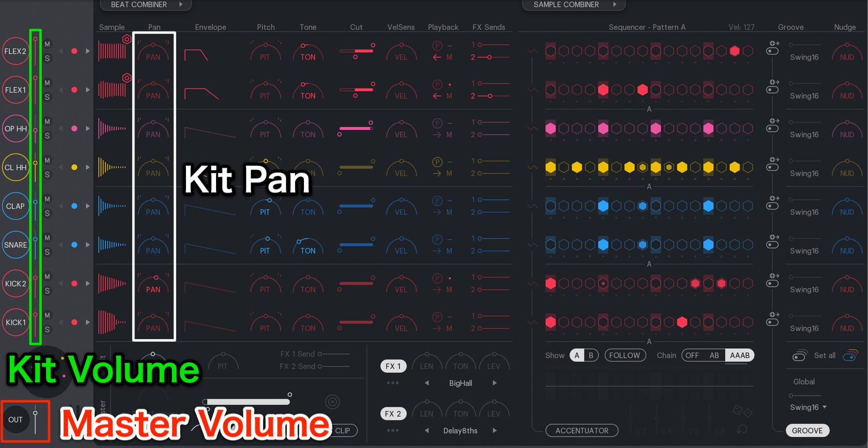Click the KICK1 sample waveform

pos(112,322)
